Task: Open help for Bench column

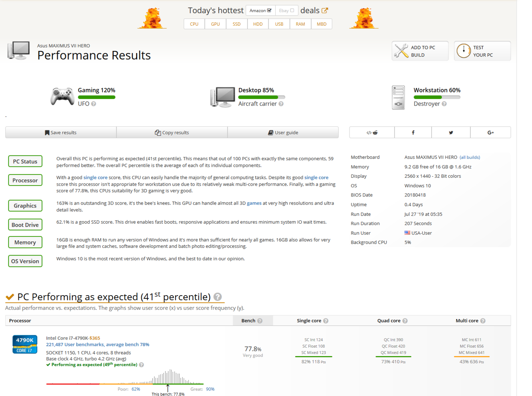Action: [260, 321]
